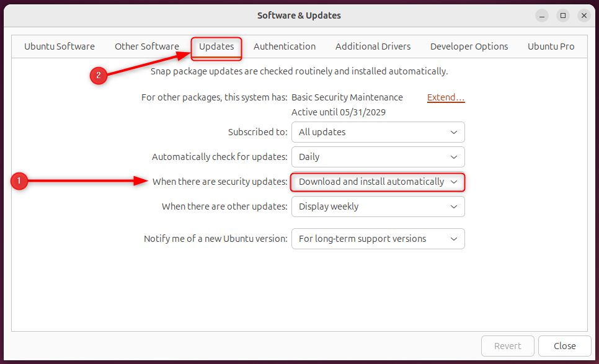Change the 'Automatically check for updates' frequency

[x=378, y=157]
